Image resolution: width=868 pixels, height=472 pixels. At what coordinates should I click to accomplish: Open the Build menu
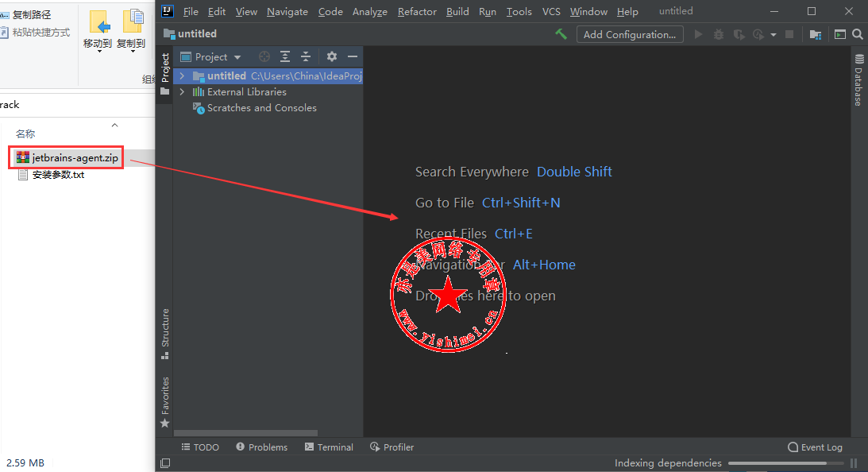[457, 12]
